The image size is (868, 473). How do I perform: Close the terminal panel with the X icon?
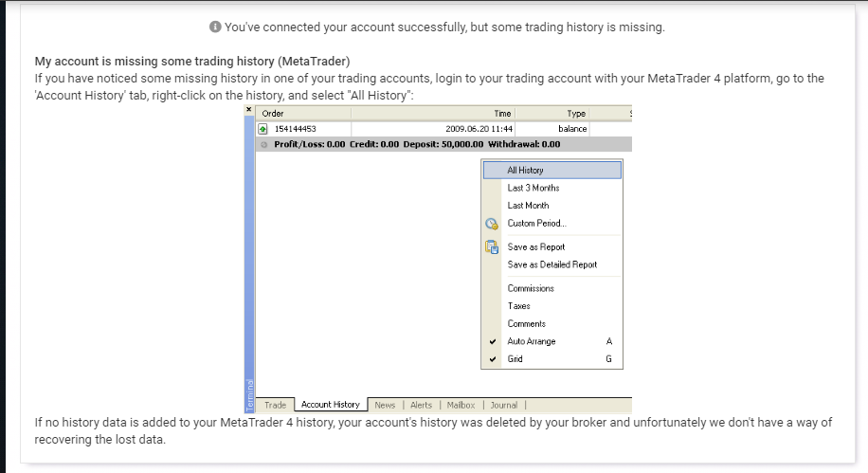[249, 110]
